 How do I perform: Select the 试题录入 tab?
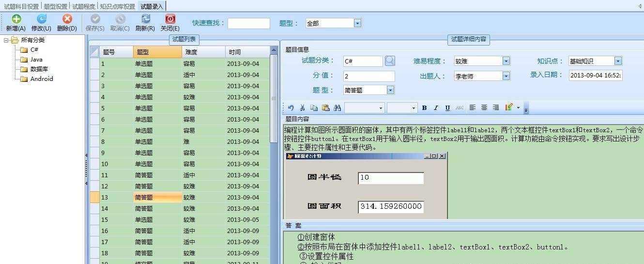click(152, 6)
